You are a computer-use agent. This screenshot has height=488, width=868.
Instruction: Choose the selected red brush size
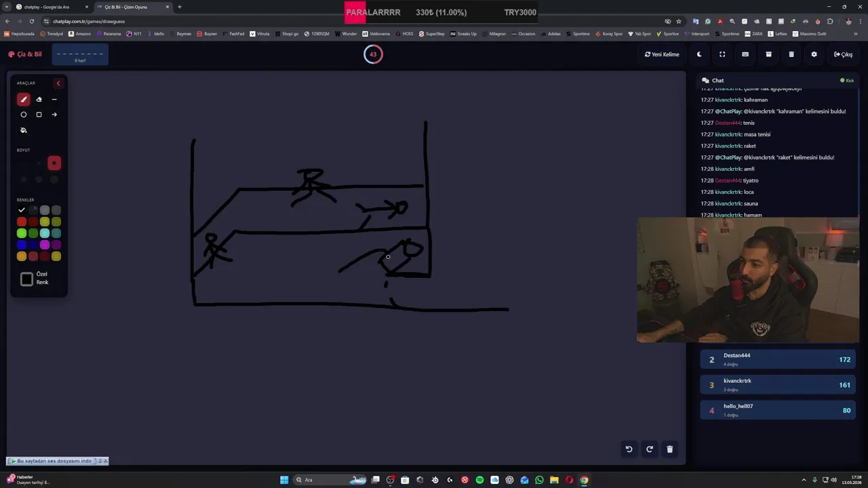point(54,163)
